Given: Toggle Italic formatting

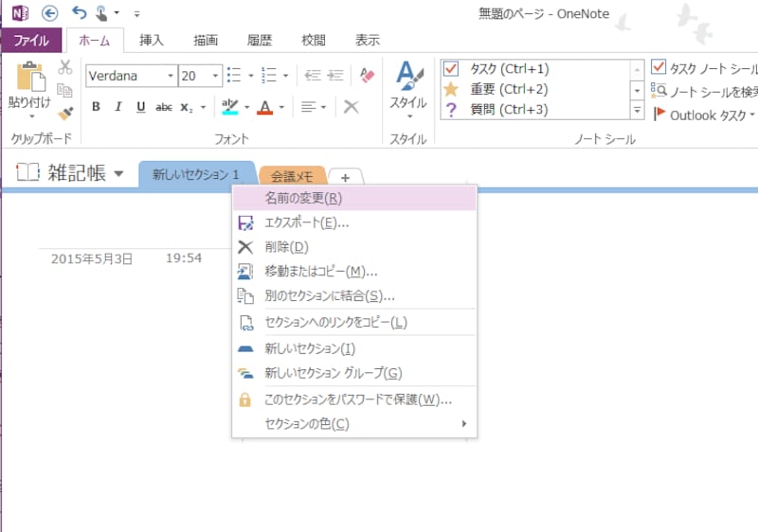Looking at the screenshot, I should (117, 107).
